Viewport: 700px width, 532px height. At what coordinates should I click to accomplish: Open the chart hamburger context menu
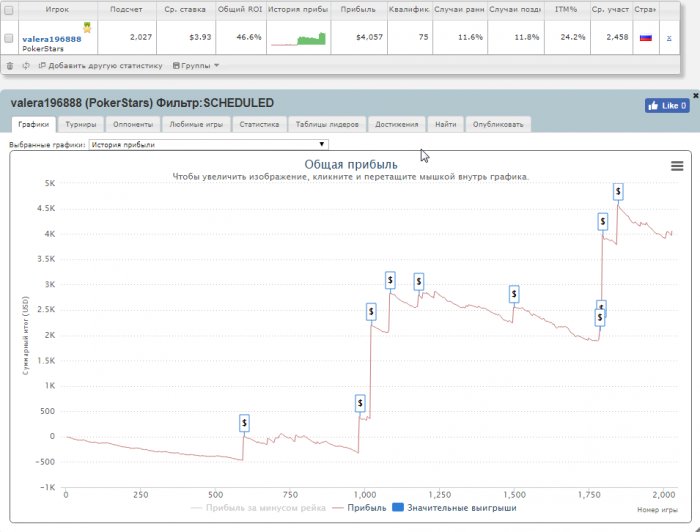(677, 166)
